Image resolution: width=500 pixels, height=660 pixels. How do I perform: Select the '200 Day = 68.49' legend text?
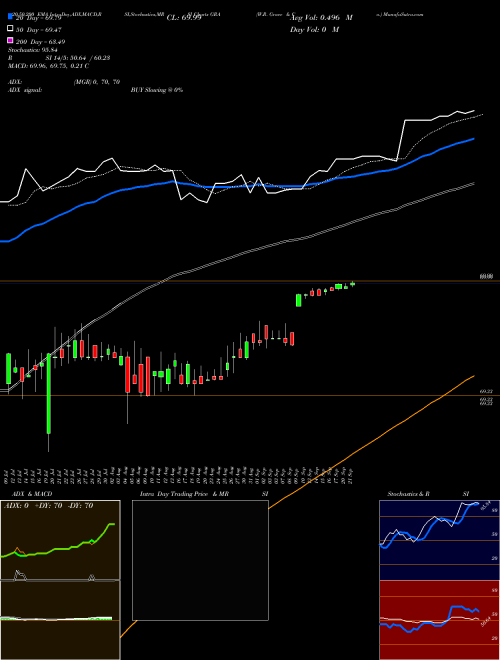coord(40,42)
